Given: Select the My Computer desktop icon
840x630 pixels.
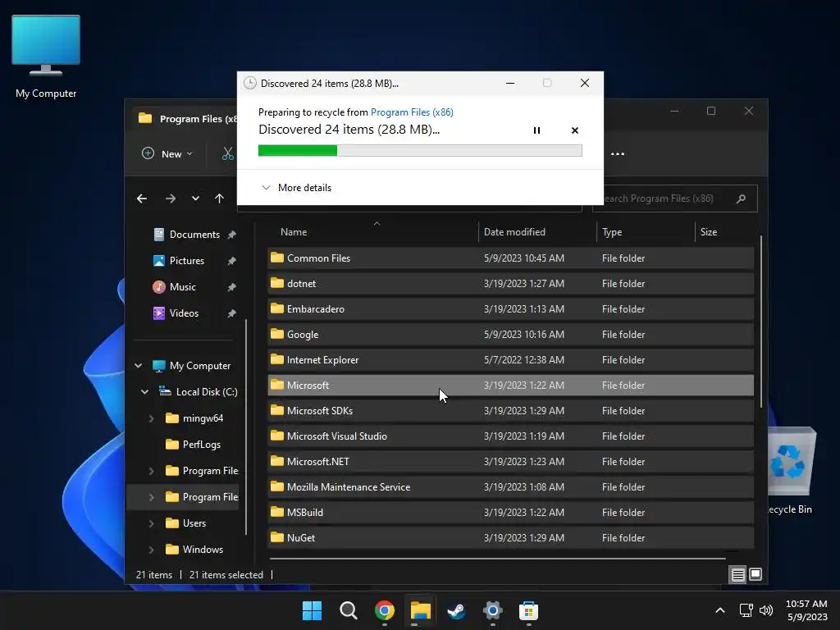Looking at the screenshot, I should click(x=46, y=57).
